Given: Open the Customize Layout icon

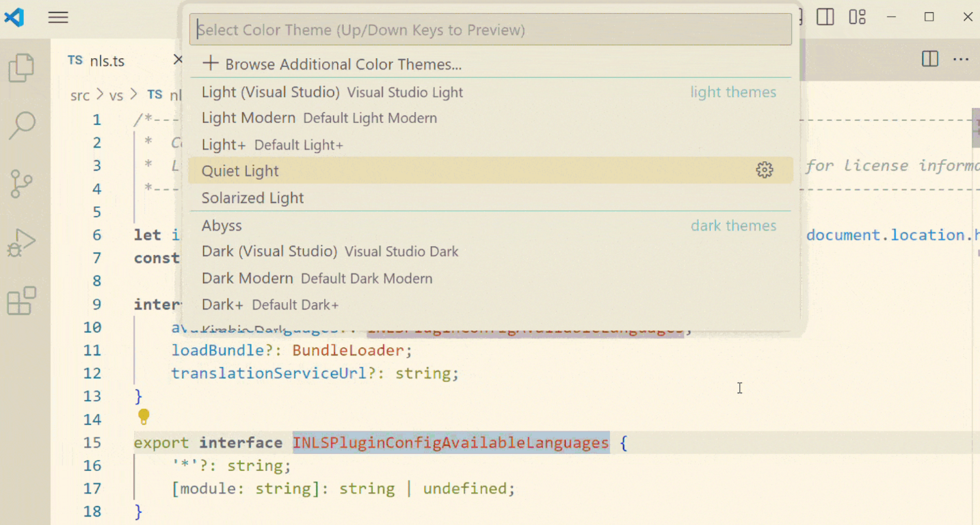Looking at the screenshot, I should point(858,17).
